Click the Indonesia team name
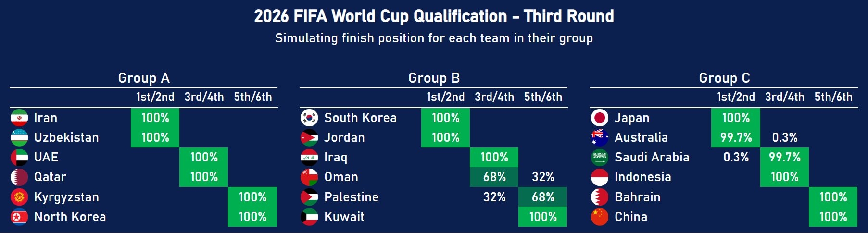Image resolution: width=868 pixels, height=233 pixels. pyautogui.click(x=642, y=177)
